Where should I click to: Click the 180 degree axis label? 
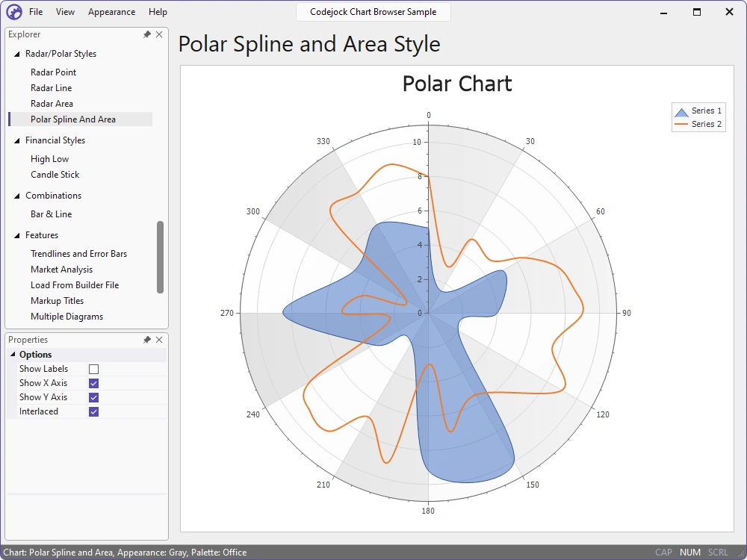click(x=428, y=511)
